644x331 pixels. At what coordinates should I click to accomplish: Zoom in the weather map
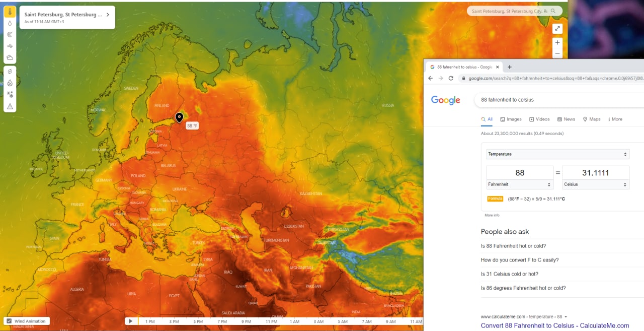point(557,43)
